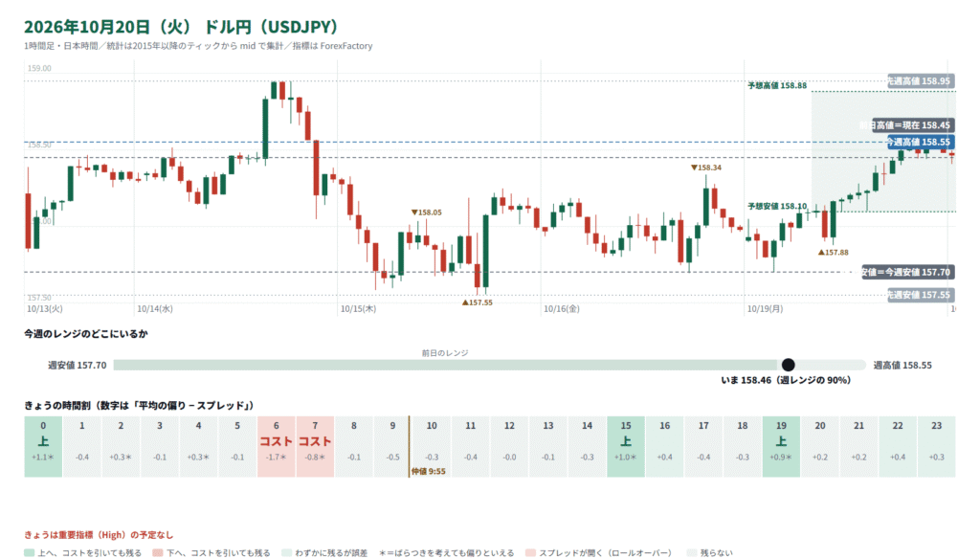Click the ▼158.34 high marker
The image size is (980, 559).
click(706, 168)
